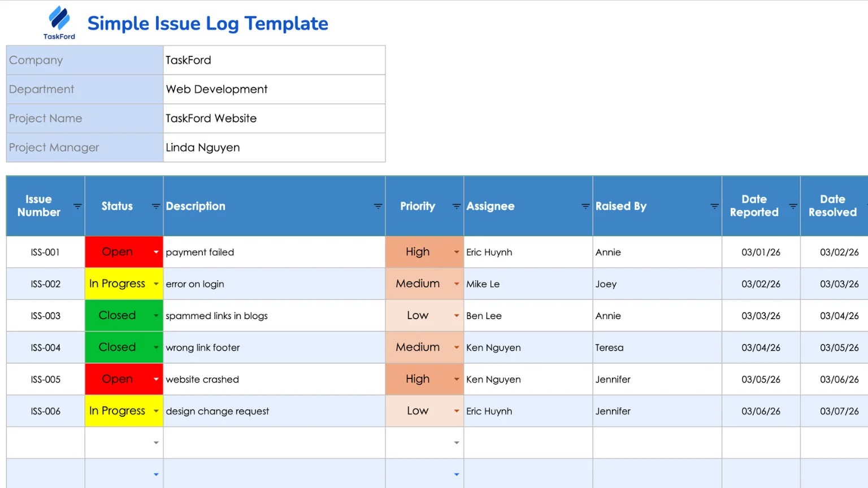Image resolution: width=868 pixels, height=488 pixels.
Task: Click the TaskFord logo icon
Action: 59,19
